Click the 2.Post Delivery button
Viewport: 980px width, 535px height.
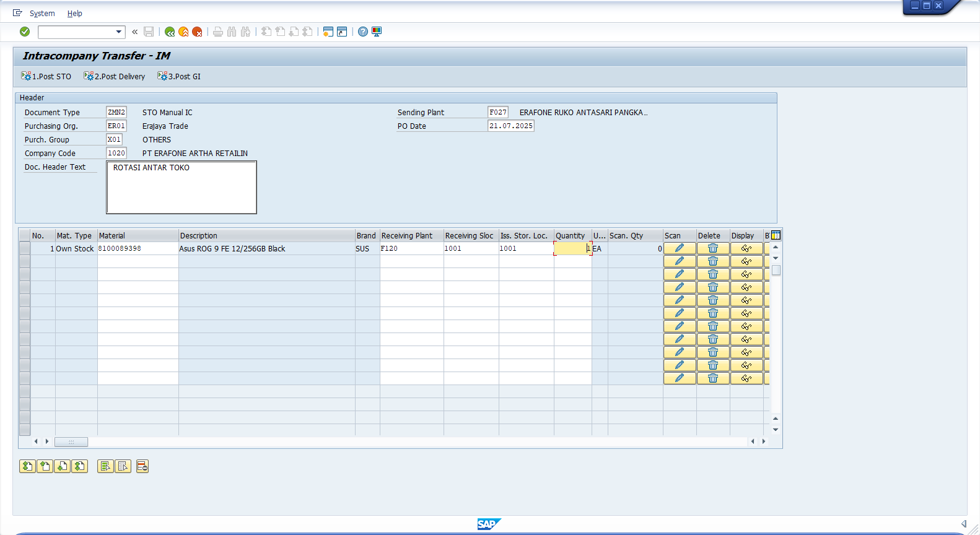click(115, 76)
